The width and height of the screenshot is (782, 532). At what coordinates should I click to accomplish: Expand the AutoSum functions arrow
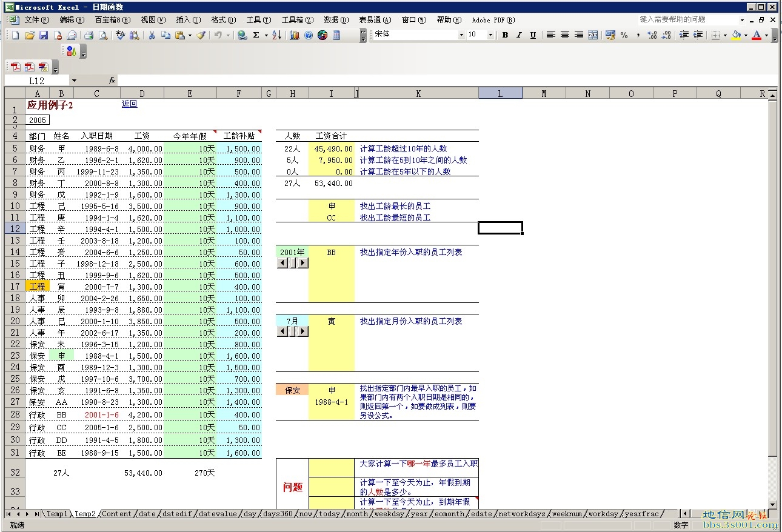266,35
